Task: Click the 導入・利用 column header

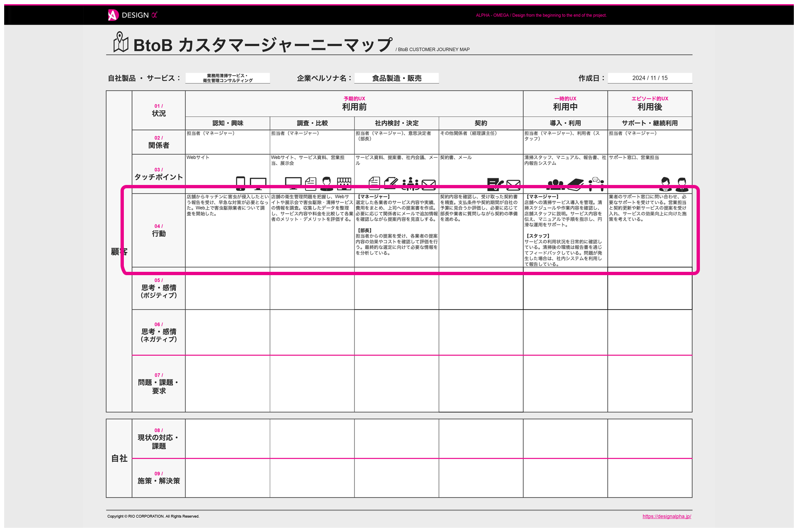Action: [565, 123]
